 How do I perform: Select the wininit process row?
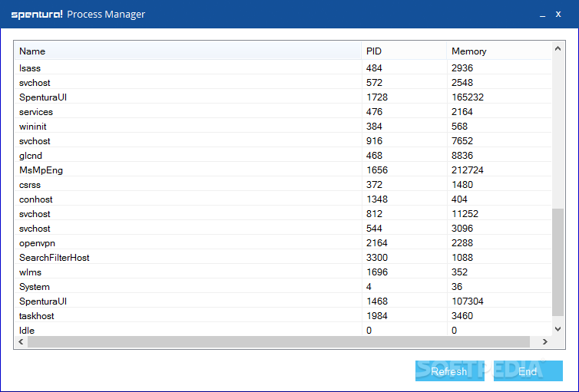point(283,126)
